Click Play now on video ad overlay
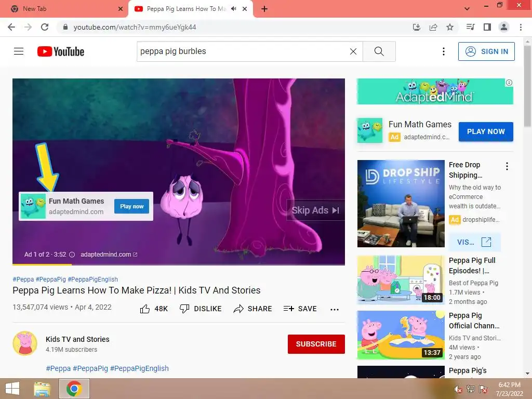The width and height of the screenshot is (532, 399). pos(131,206)
